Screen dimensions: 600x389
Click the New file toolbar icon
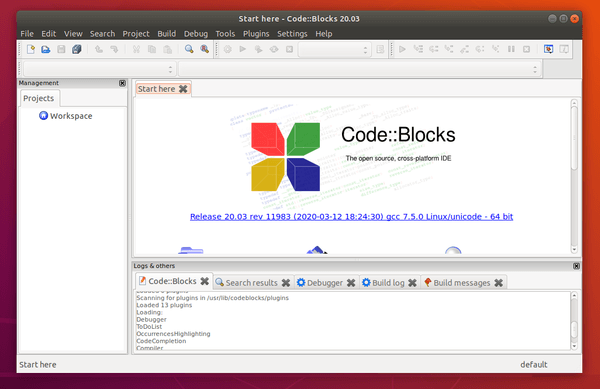pyautogui.click(x=31, y=49)
